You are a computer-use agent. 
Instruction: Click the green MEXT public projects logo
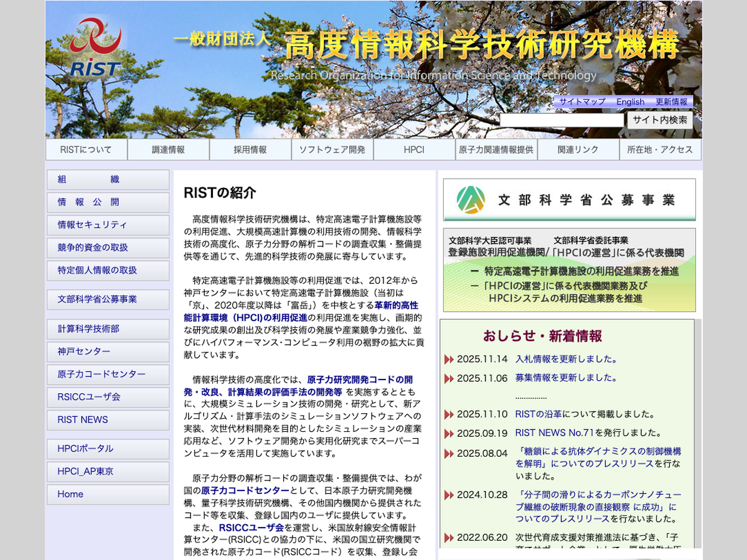[x=471, y=200]
